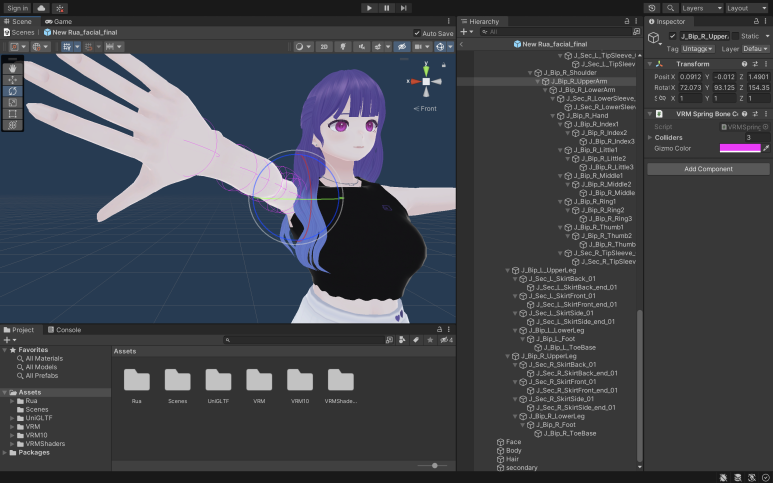Step one frame forward
The height and width of the screenshot is (483, 773).
point(403,8)
